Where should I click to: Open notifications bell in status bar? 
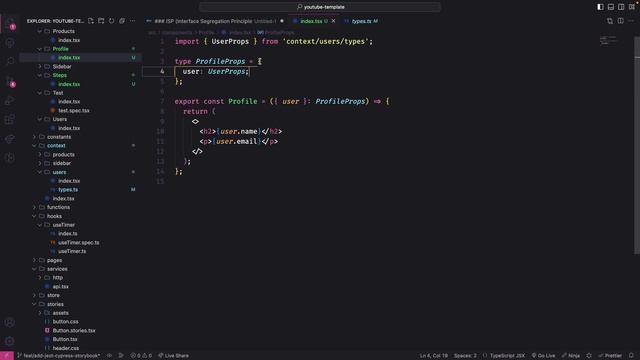click(631, 356)
